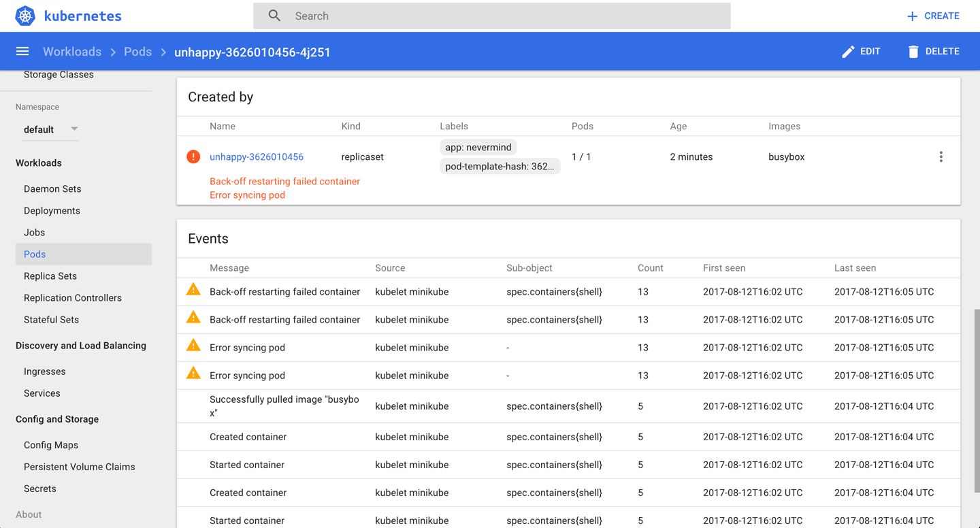Open Replica Sets in sidebar
The image size is (980, 528).
(50, 276)
